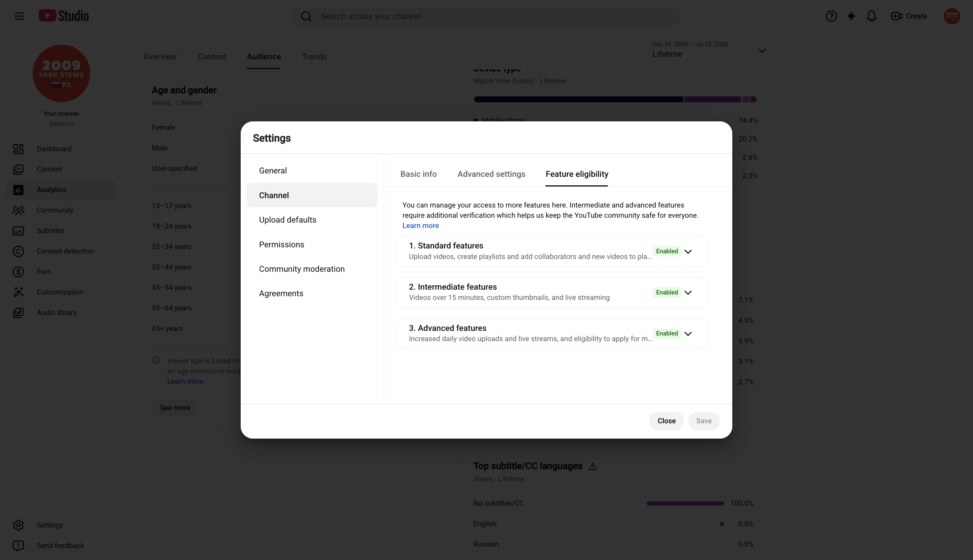Select the Feature eligibility tab
The image size is (973, 560).
pos(577,174)
